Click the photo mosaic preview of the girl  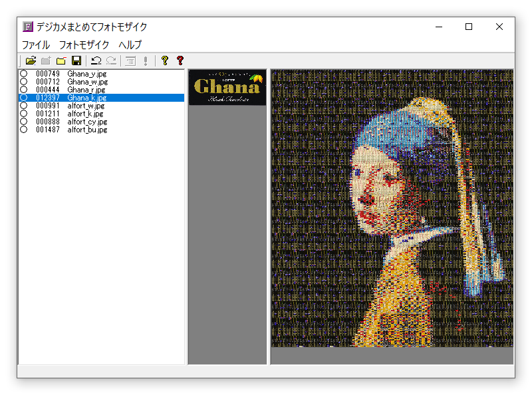392,208
